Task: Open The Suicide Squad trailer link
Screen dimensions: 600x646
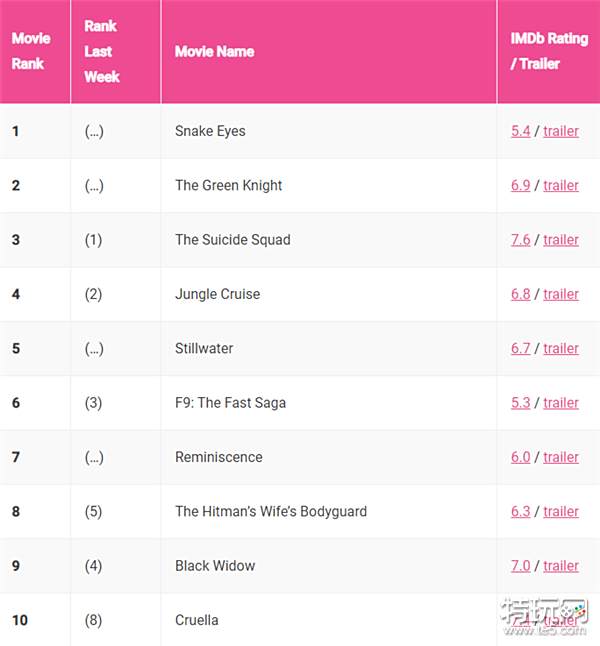Action: pyautogui.click(x=561, y=240)
